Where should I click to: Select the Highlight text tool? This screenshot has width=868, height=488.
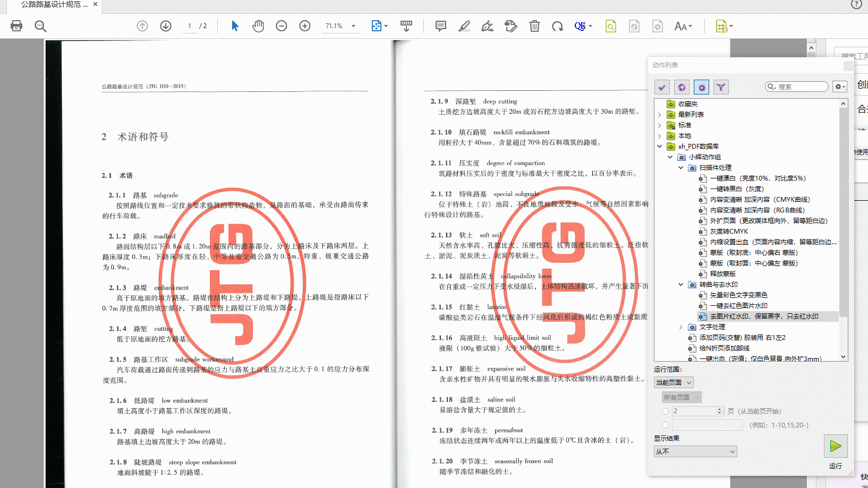(x=464, y=25)
